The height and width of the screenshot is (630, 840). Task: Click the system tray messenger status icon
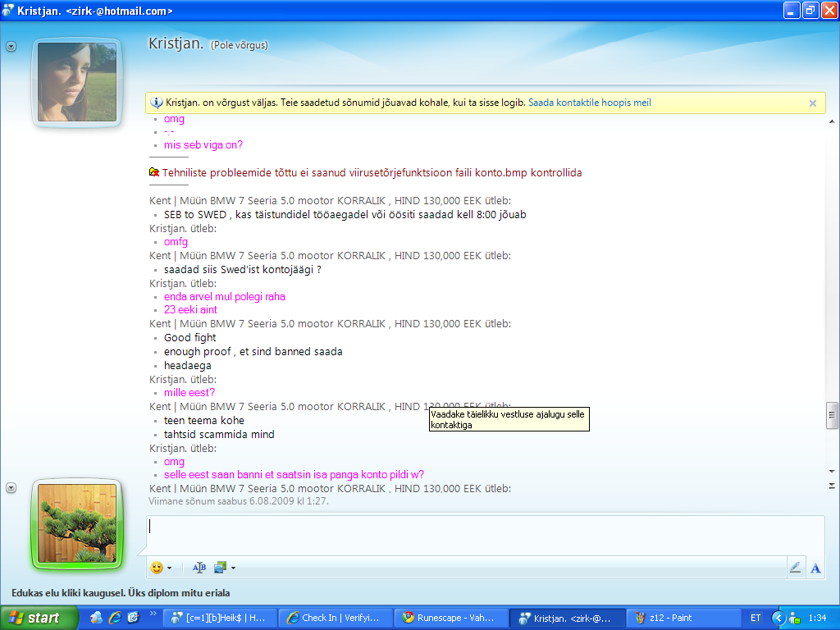793,618
